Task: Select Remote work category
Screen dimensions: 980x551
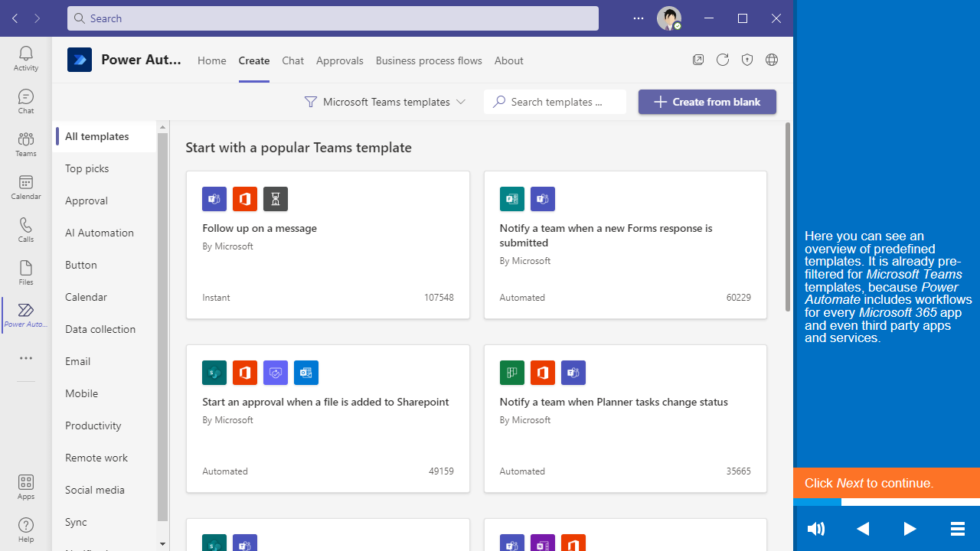Action: coord(106,458)
